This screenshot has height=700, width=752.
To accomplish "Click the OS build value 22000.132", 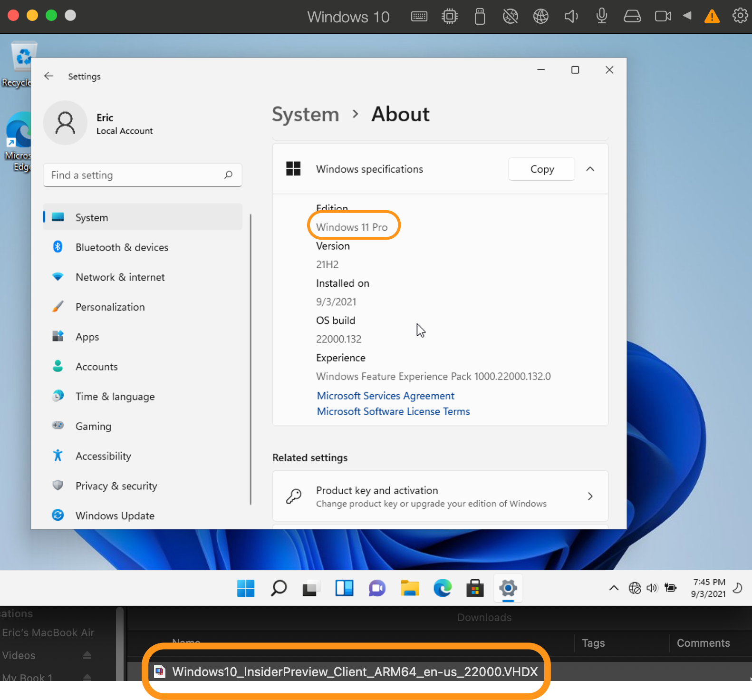I will coord(338,339).
